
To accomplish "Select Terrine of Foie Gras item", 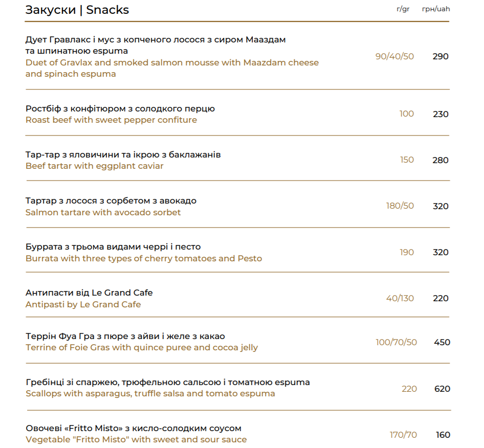I will (142, 347).
